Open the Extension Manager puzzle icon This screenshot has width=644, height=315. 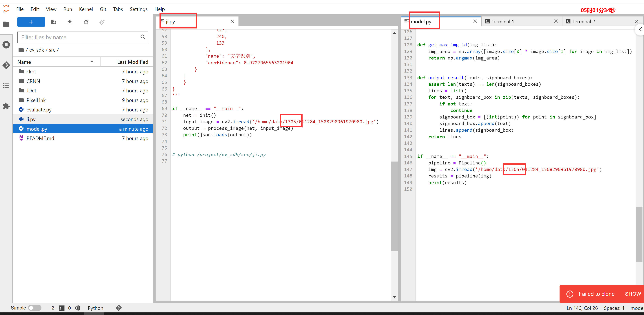pyautogui.click(x=6, y=106)
